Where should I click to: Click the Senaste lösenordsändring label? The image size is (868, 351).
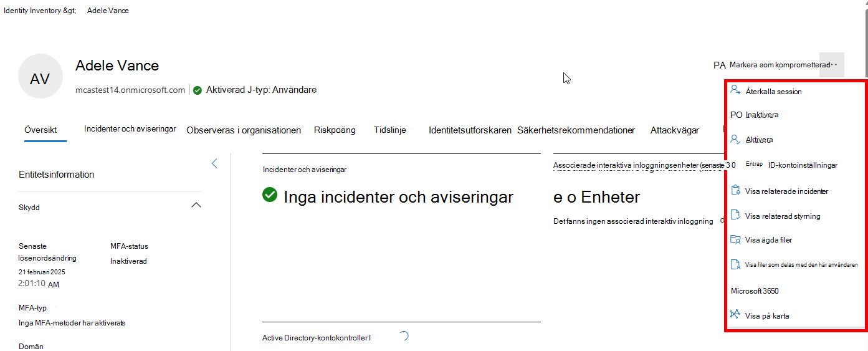(x=47, y=252)
